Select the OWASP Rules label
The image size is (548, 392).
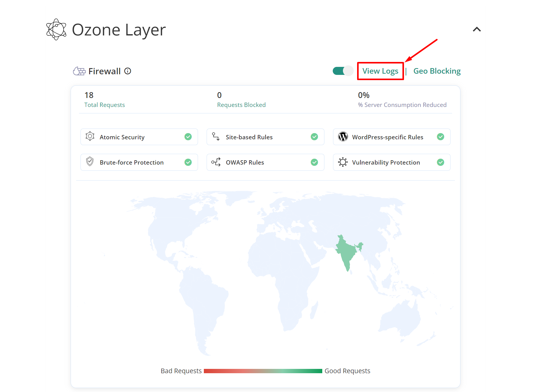coord(245,162)
